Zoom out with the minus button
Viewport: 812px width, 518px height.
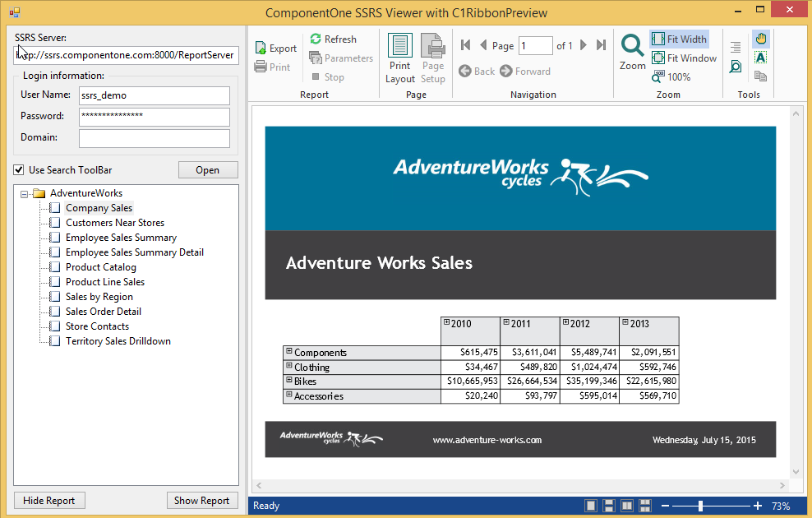click(666, 506)
